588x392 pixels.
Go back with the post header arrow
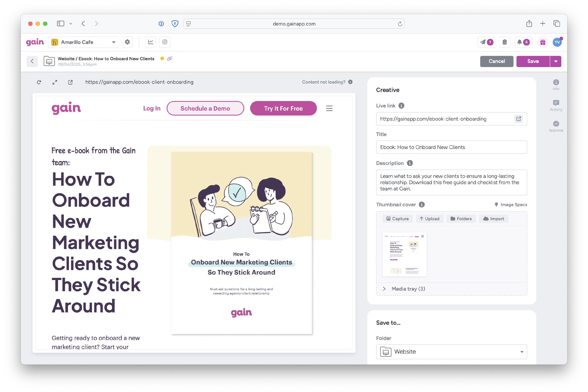coord(32,61)
